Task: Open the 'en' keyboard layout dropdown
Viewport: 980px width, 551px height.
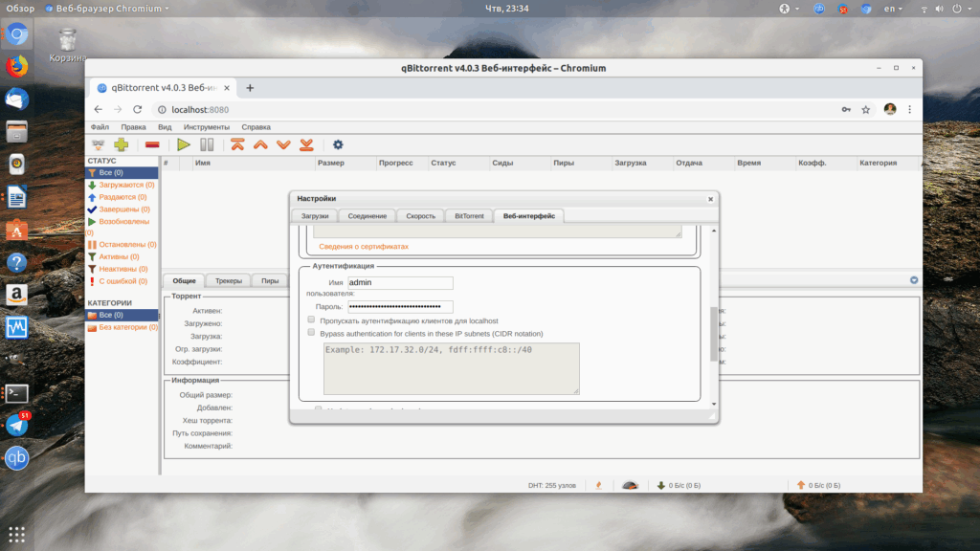Action: click(893, 9)
